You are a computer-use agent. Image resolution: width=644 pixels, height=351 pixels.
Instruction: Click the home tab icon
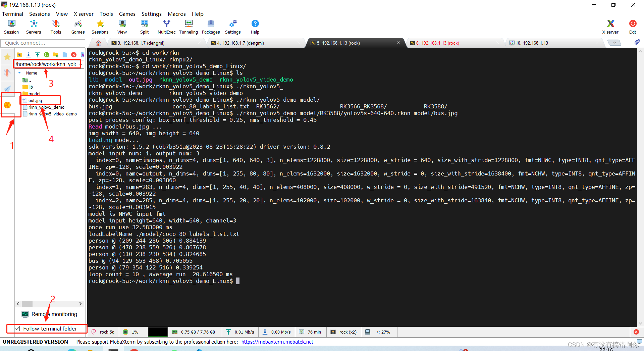[x=98, y=43]
